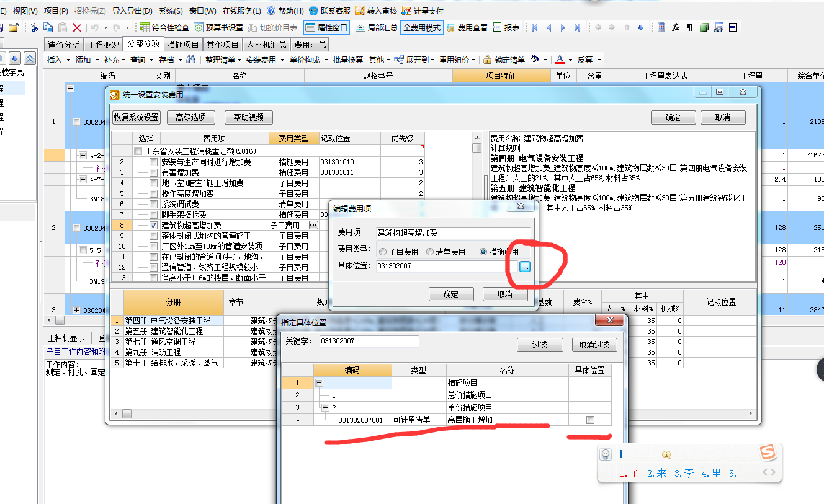This screenshot has height=504, width=824.
Task: Go to last record navigation arrow
Action: point(577,27)
